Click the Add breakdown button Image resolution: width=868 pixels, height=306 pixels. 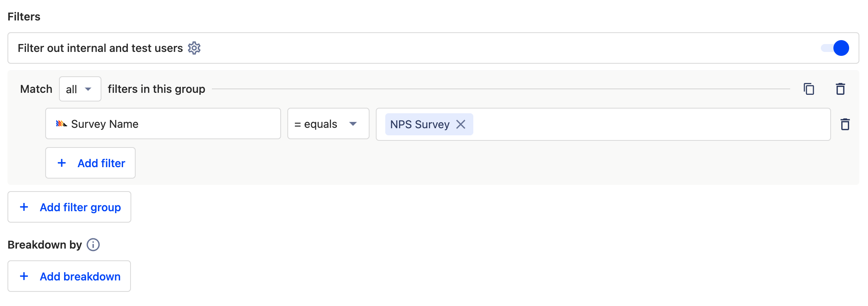point(69,276)
